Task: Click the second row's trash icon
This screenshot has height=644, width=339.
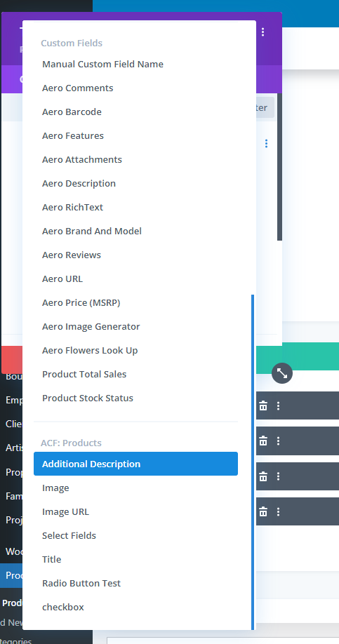Action: pos(263,441)
